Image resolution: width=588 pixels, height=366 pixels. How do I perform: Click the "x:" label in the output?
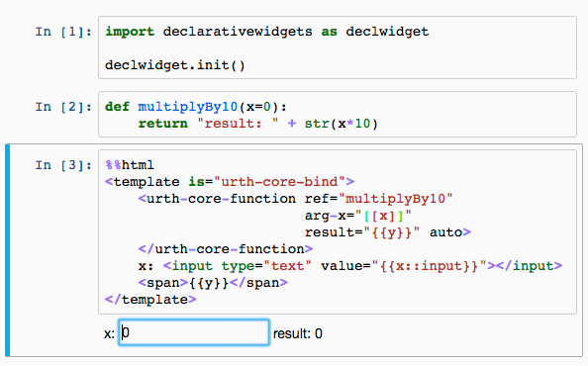pos(109,333)
